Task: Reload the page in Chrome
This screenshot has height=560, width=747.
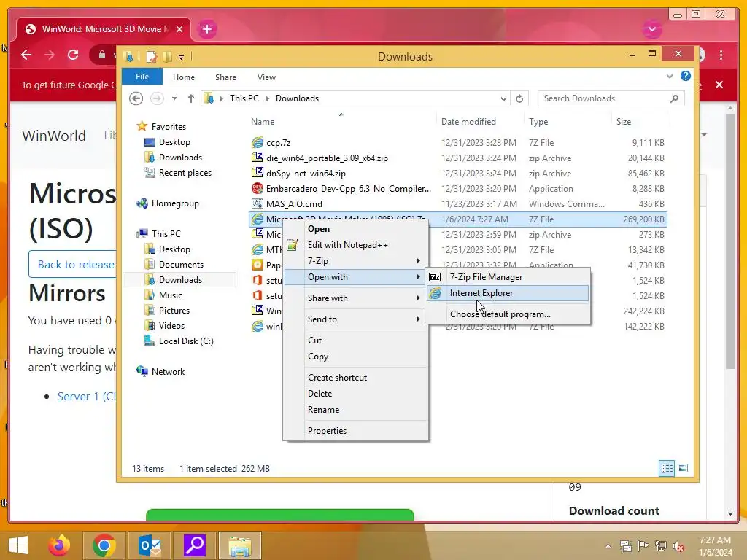Action: [73, 55]
